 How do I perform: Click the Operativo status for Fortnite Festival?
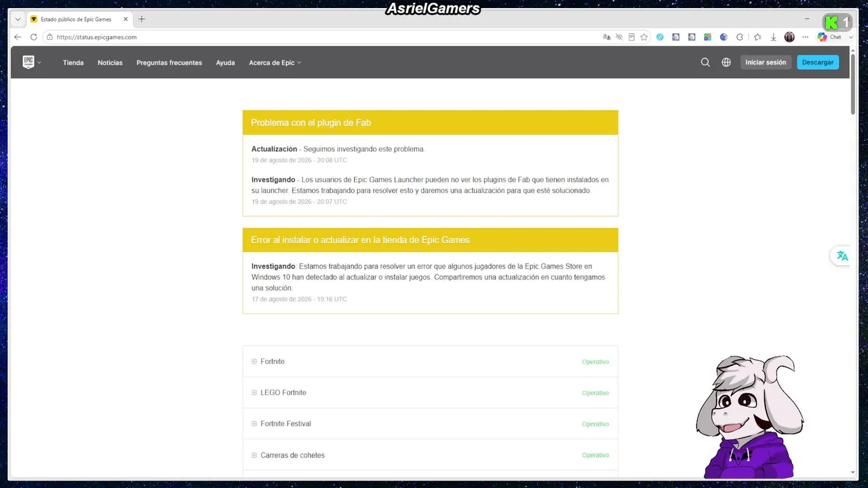click(x=595, y=424)
